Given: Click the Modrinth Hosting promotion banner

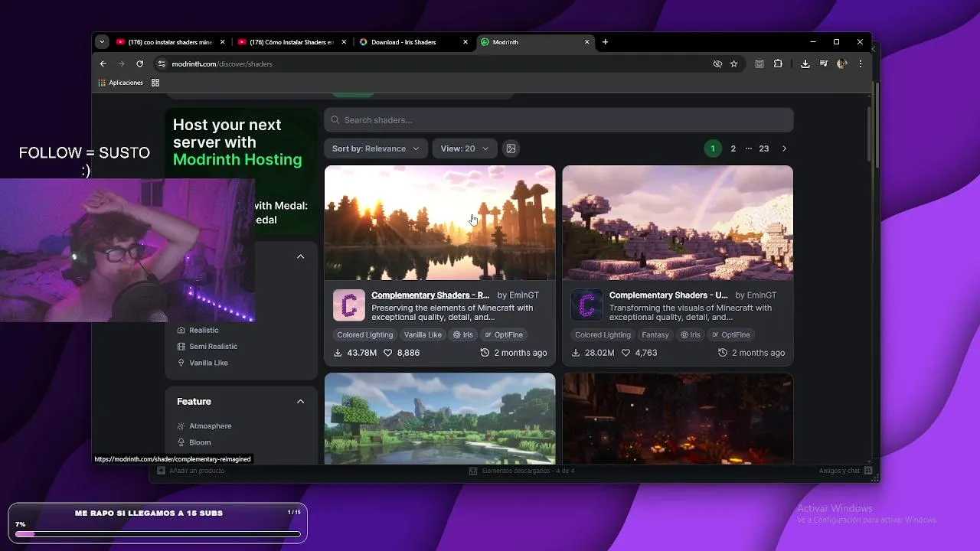Looking at the screenshot, I should [241, 171].
